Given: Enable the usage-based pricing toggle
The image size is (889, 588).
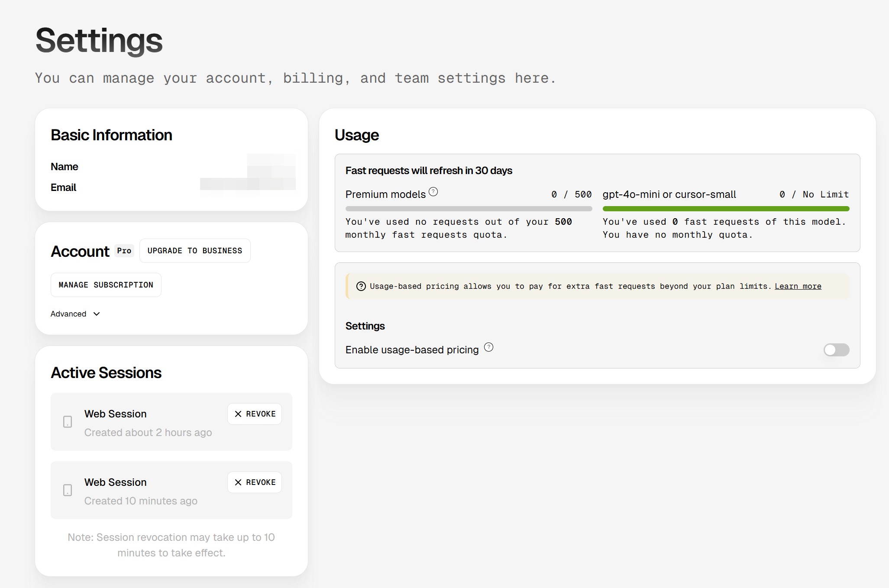Looking at the screenshot, I should pyautogui.click(x=836, y=350).
